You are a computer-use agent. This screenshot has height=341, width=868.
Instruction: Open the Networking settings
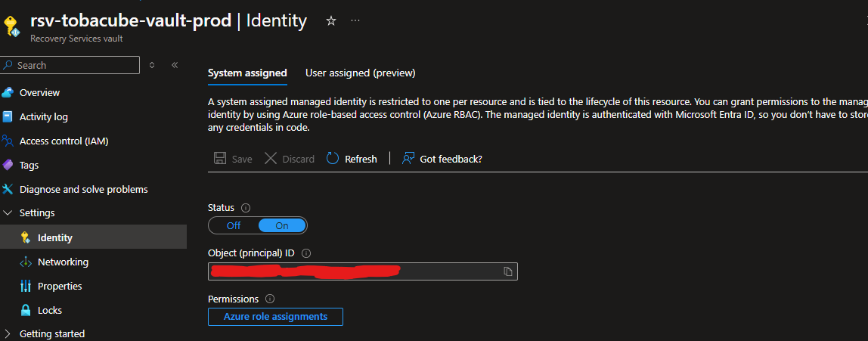(x=63, y=262)
